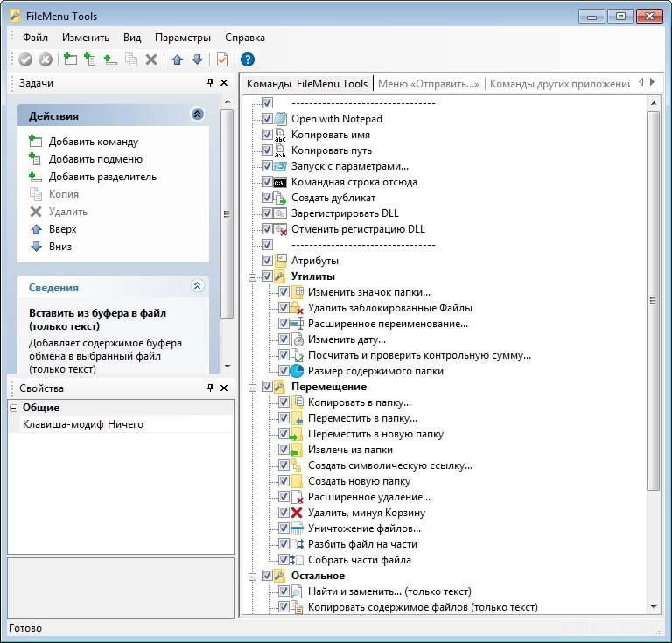672x643 pixels.
Task: Click the pie chart icon of Размер содержимого папки
Action: 297,371
